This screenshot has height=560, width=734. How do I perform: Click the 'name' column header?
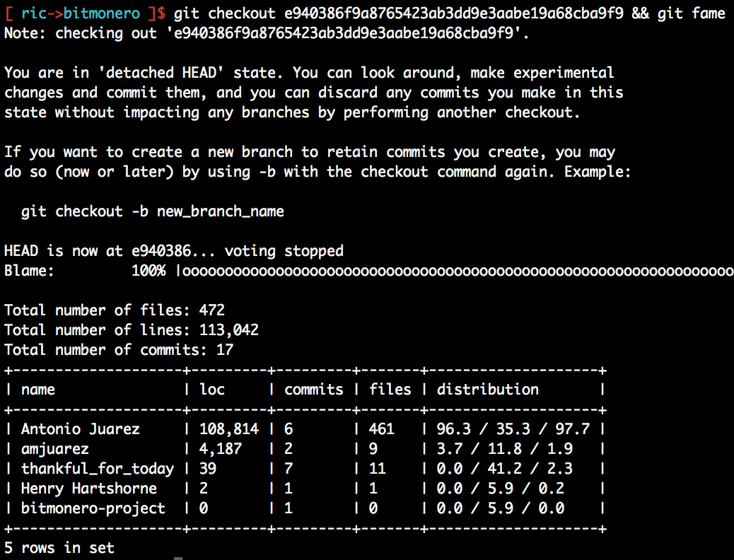(38, 390)
